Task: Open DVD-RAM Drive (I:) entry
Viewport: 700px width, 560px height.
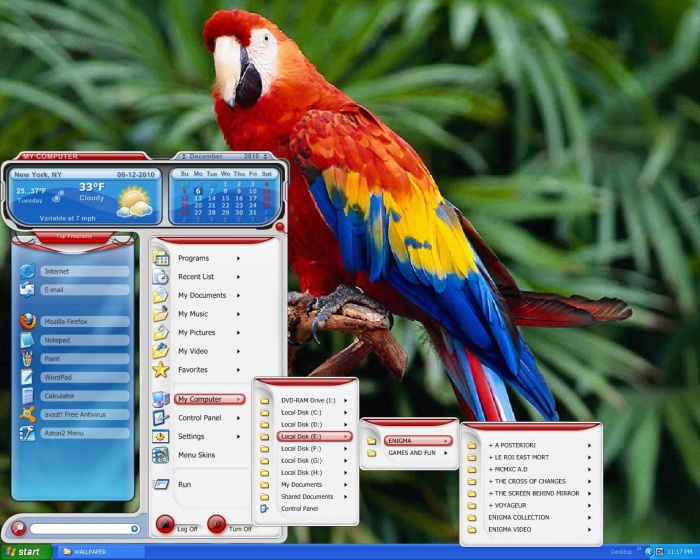Action: (x=314, y=401)
